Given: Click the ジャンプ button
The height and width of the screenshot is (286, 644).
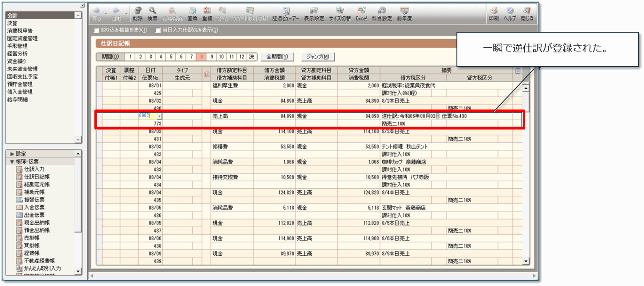Looking at the screenshot, I should [x=317, y=57].
